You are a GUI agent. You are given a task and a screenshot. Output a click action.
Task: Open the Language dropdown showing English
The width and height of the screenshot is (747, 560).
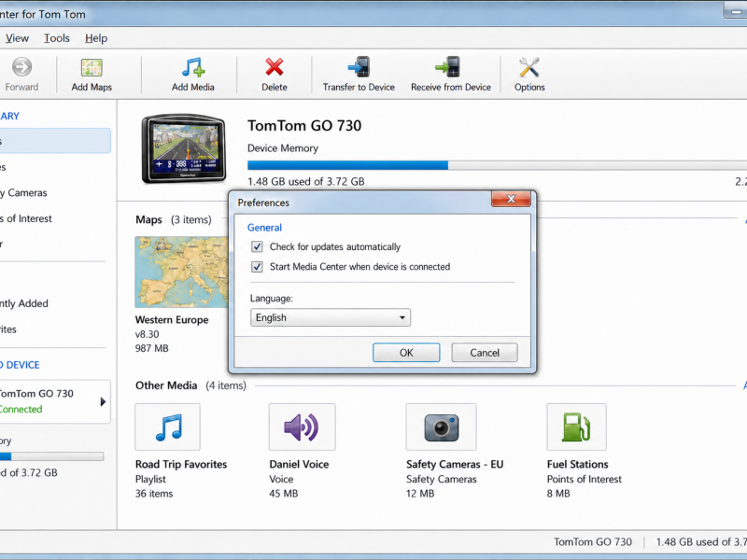[331, 317]
